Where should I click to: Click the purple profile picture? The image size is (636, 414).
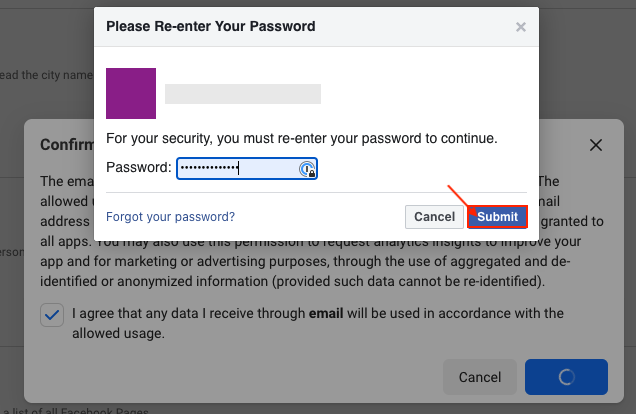click(x=131, y=93)
